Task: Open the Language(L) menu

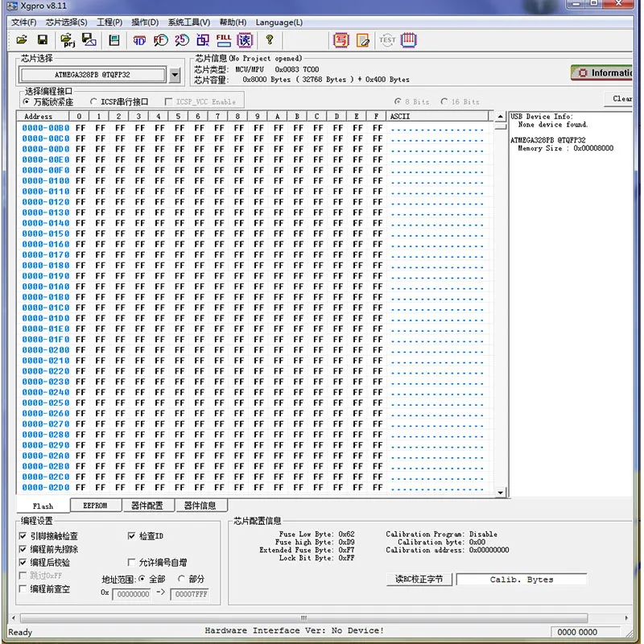Action: 279,22
